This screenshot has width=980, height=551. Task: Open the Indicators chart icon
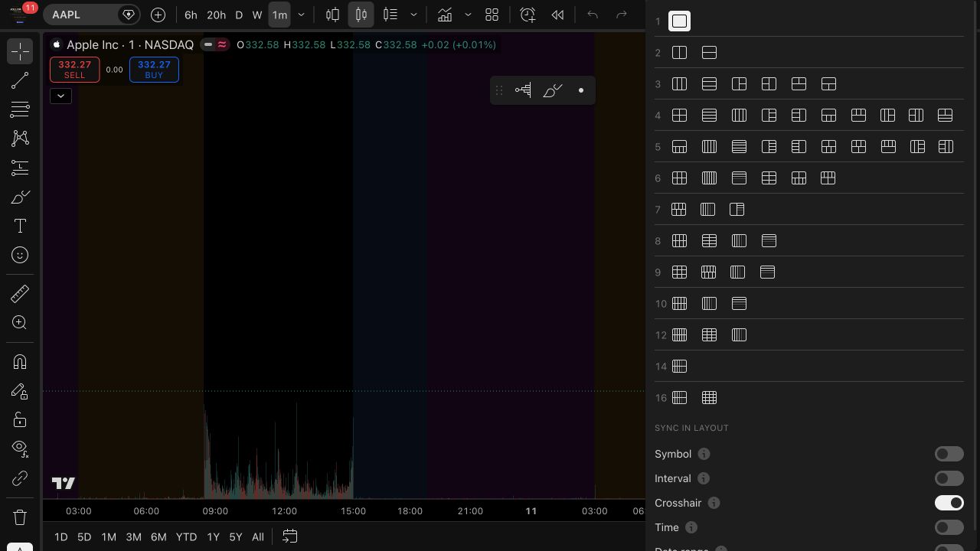444,15
